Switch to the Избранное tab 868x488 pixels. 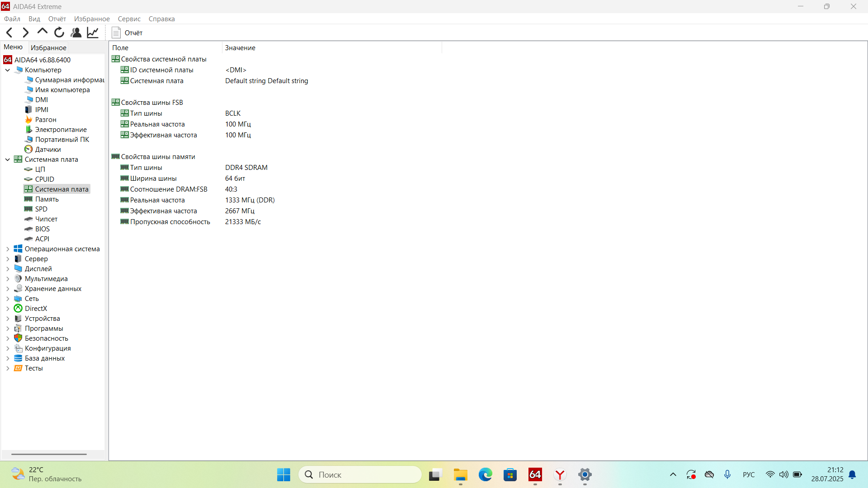(48, 47)
